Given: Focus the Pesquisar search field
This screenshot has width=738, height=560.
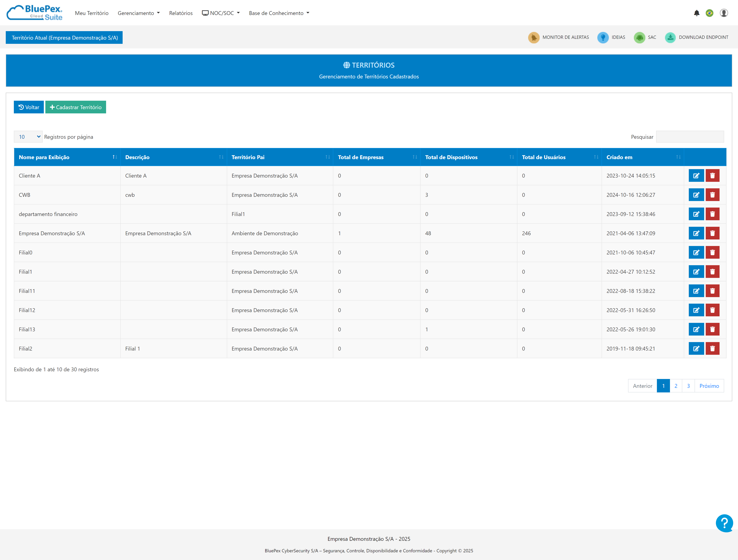Looking at the screenshot, I should 690,137.
